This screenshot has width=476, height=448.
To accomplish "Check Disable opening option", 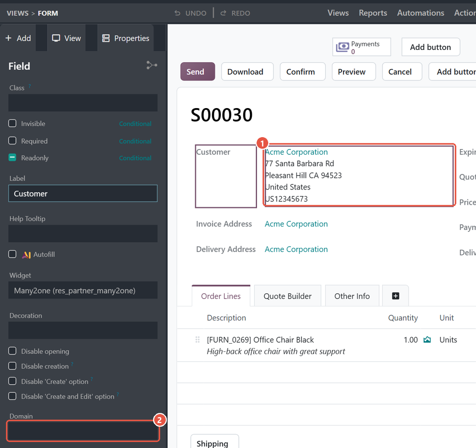I will pyautogui.click(x=12, y=351).
